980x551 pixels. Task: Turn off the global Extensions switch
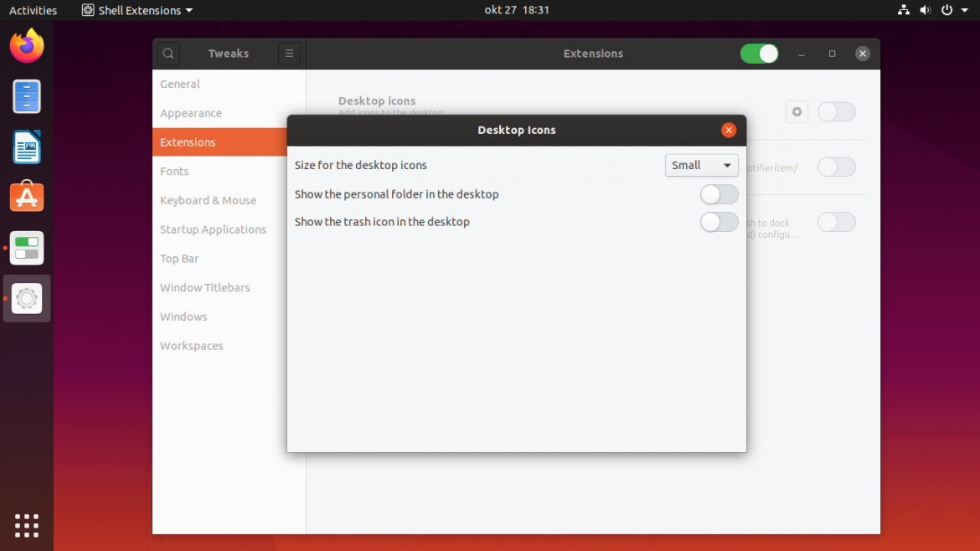coord(760,54)
